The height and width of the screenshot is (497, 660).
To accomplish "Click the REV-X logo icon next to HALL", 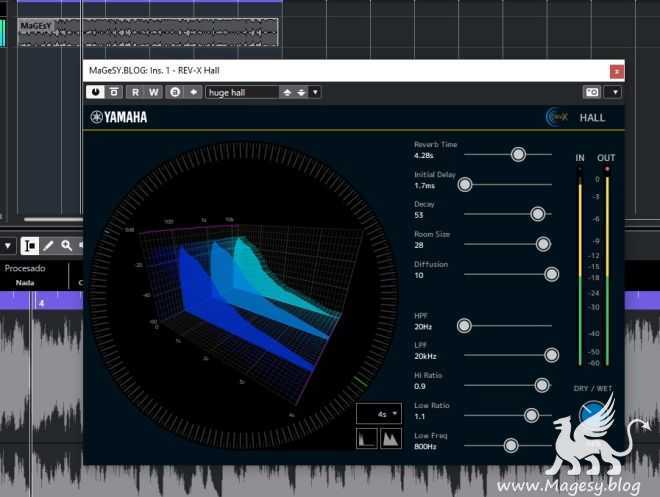I will tap(557, 117).
